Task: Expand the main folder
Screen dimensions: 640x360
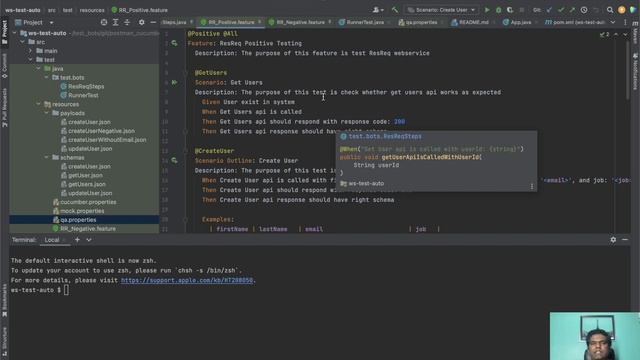Action: point(31,51)
